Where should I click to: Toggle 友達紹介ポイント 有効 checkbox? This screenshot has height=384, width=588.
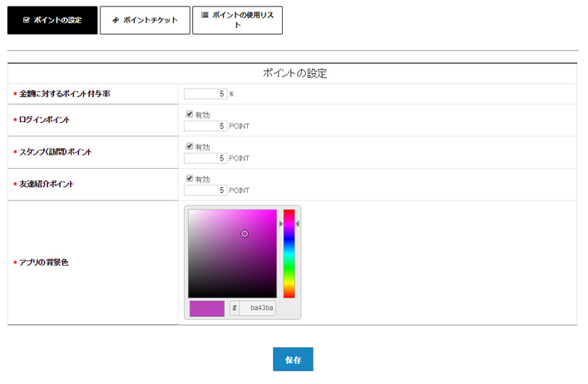point(190,179)
